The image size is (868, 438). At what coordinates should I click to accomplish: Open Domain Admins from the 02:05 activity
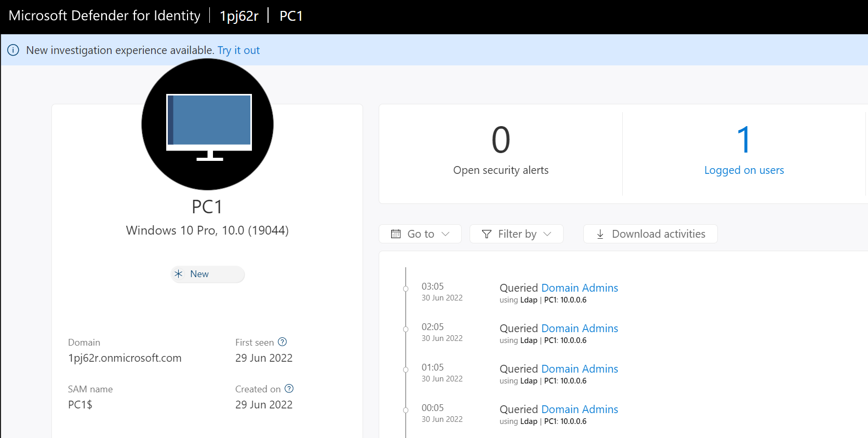coord(580,328)
